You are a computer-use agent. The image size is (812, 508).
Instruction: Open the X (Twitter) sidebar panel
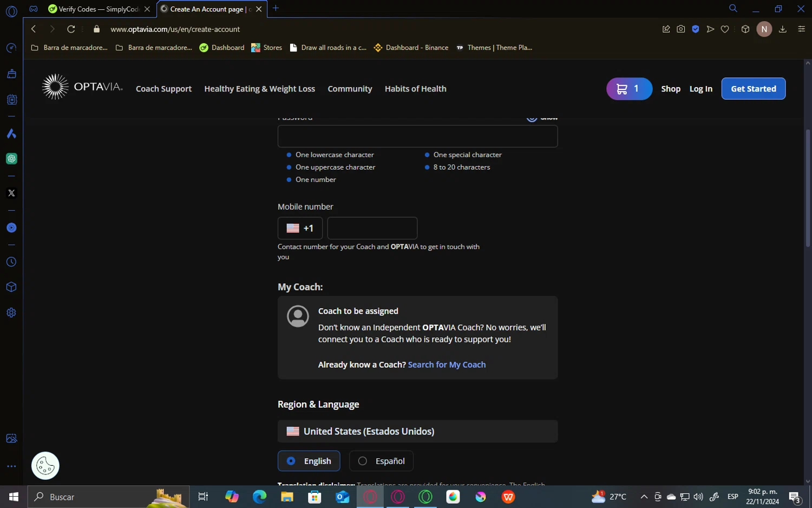[11, 193]
